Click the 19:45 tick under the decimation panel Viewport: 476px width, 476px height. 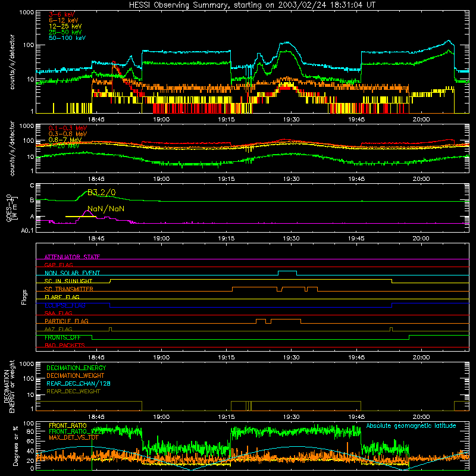pyautogui.click(x=356, y=417)
